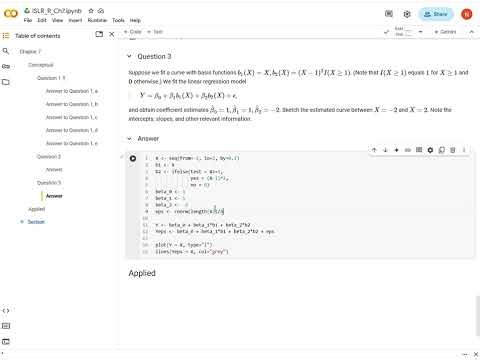480x360 pixels.
Task: Add a new Text cell
Action: coord(155,32)
